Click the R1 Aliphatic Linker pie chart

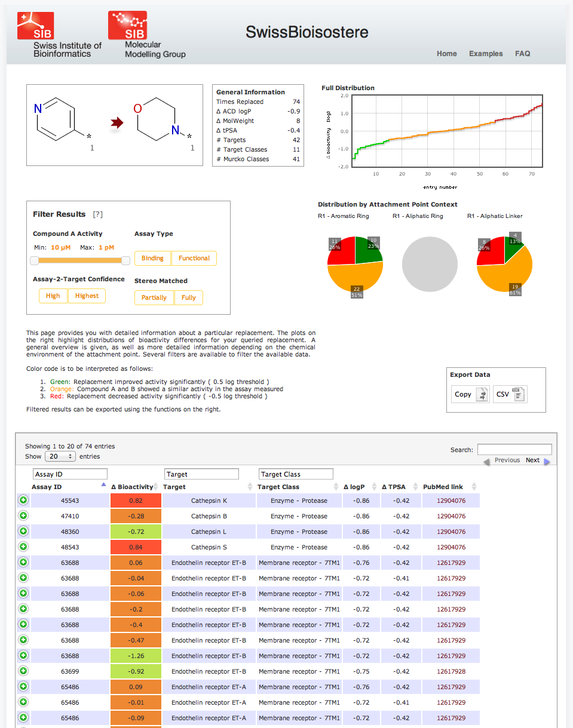(x=505, y=264)
